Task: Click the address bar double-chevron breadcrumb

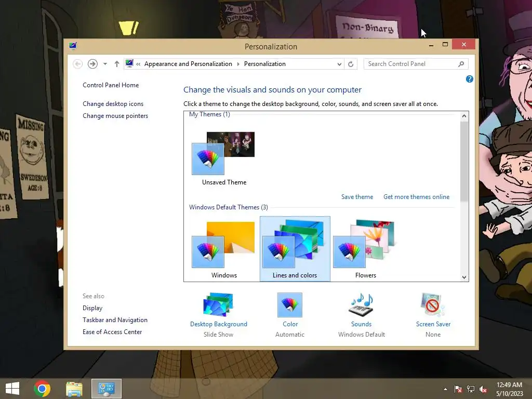Action: pos(138,64)
